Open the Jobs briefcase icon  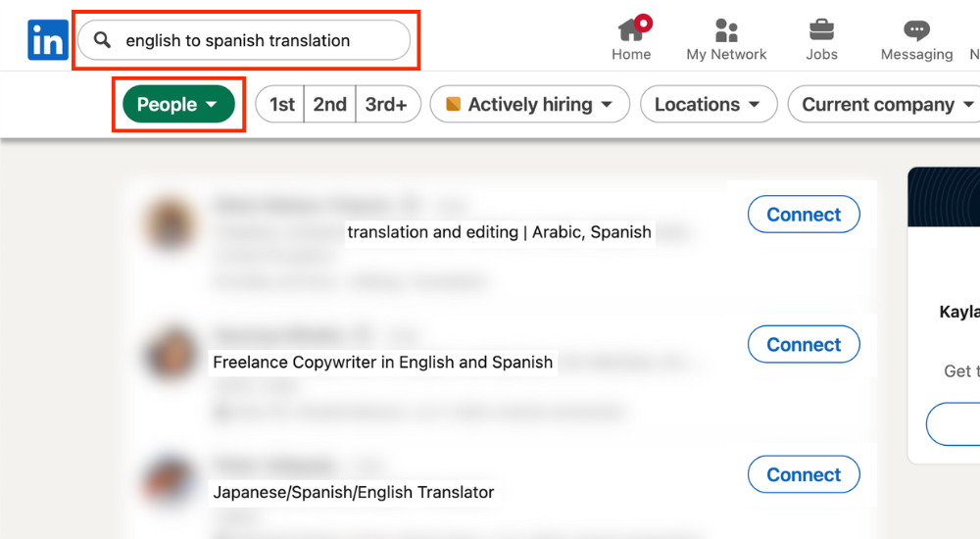pyautogui.click(x=821, y=29)
